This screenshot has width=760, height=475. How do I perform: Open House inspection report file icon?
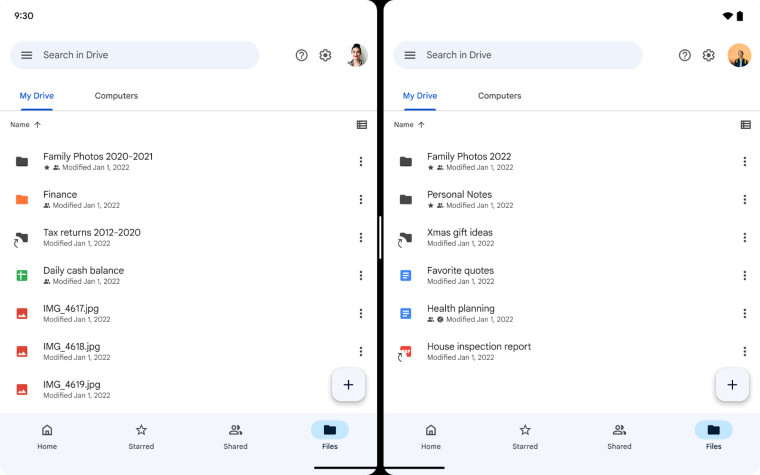pyautogui.click(x=405, y=353)
